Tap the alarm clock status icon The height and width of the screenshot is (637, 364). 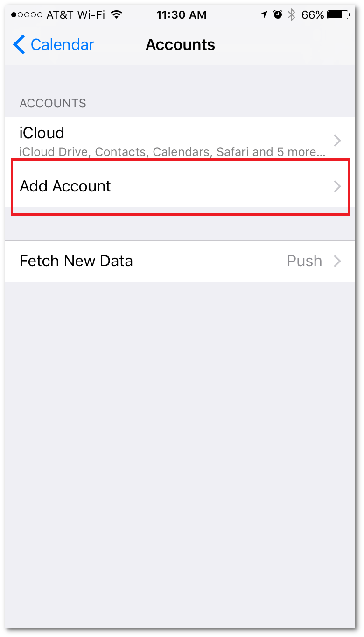(x=278, y=15)
